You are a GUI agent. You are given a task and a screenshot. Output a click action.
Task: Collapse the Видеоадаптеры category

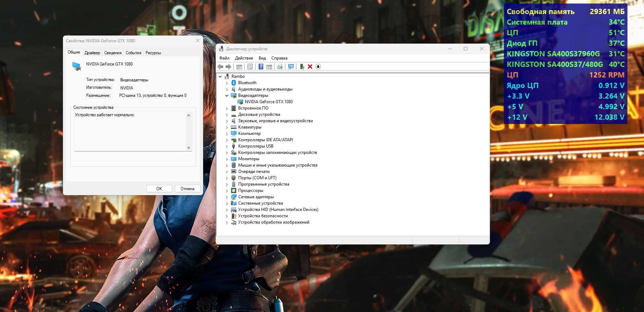[x=227, y=95]
